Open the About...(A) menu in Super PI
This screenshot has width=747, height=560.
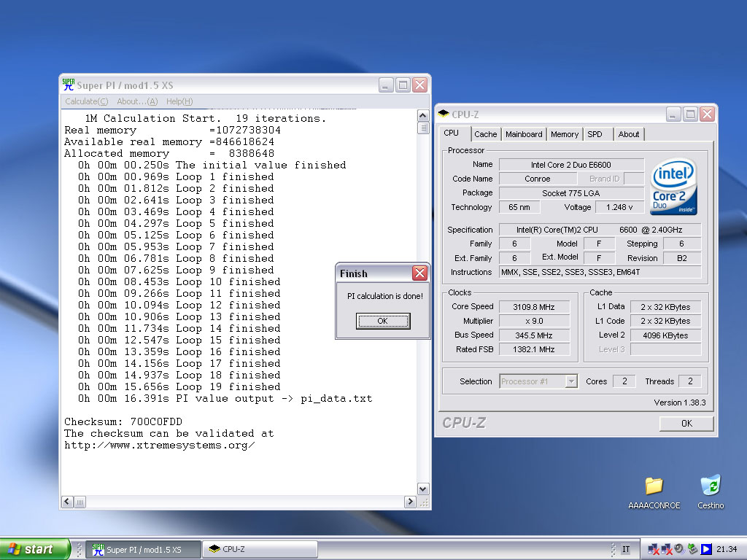[x=137, y=101]
